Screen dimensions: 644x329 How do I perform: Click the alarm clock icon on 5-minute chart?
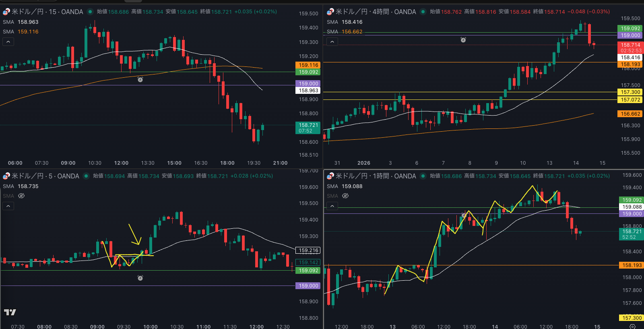pyautogui.click(x=140, y=278)
